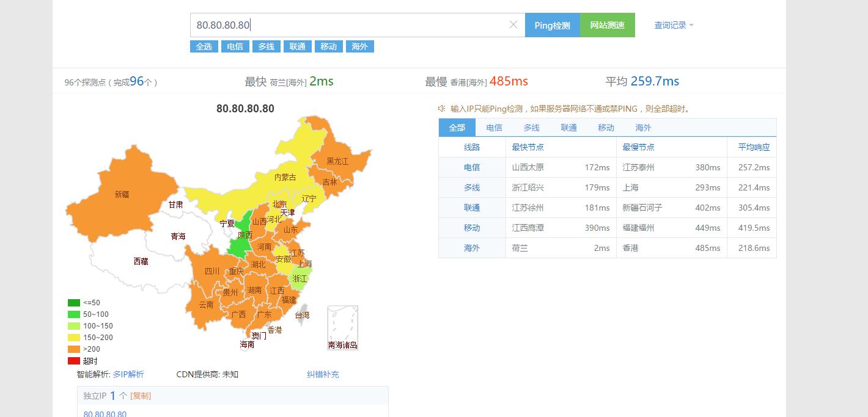Click the speaker icon before the Ping notice
868x417 pixels.
pyautogui.click(x=443, y=108)
